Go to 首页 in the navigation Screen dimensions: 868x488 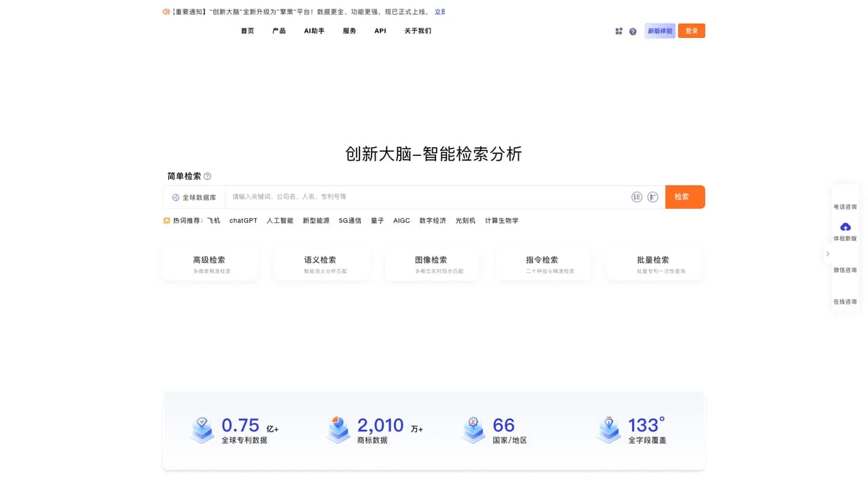(248, 31)
